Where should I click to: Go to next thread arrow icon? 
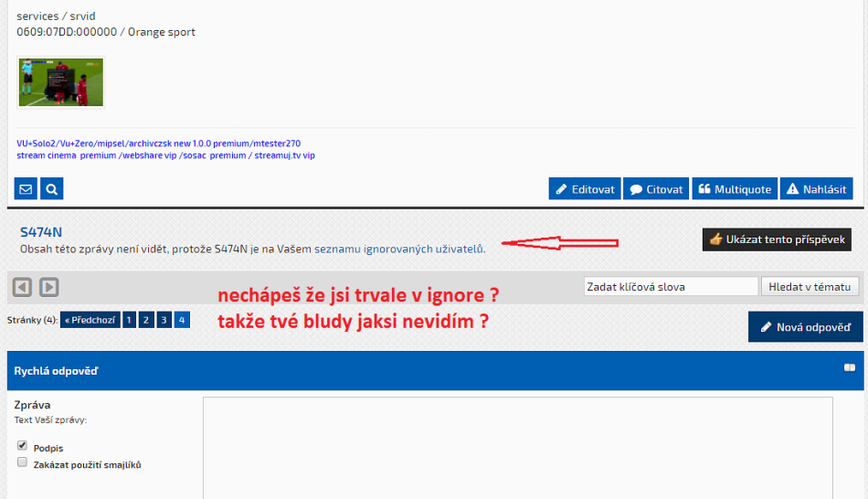[x=48, y=287]
